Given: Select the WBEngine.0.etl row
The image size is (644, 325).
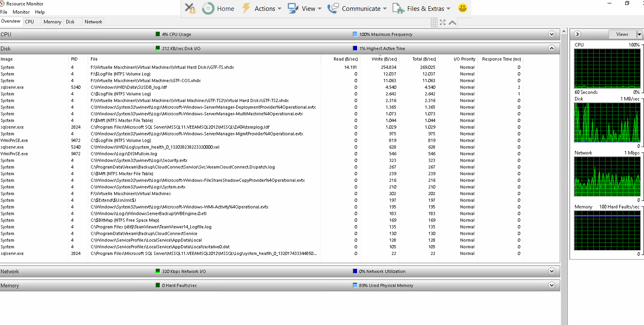Looking at the screenshot, I should click(261, 213).
